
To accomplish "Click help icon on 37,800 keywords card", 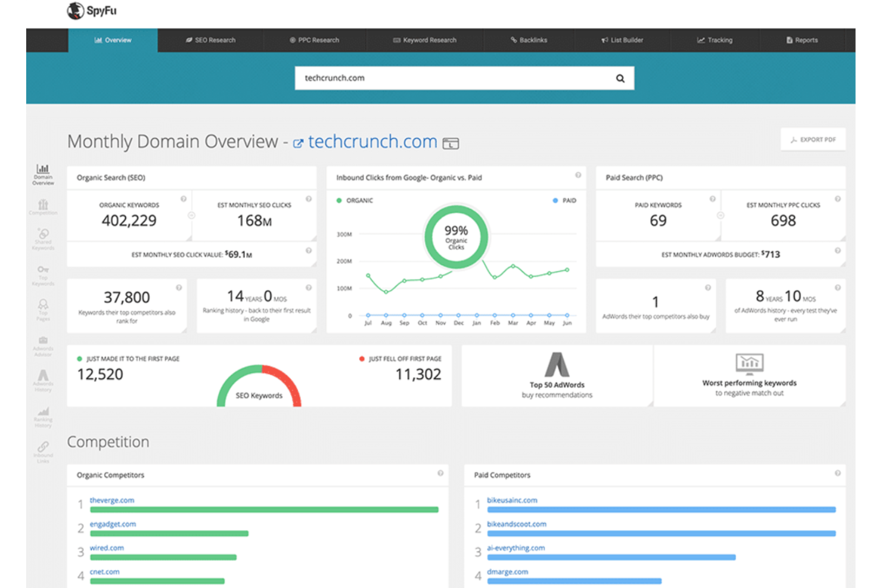I will (x=179, y=288).
